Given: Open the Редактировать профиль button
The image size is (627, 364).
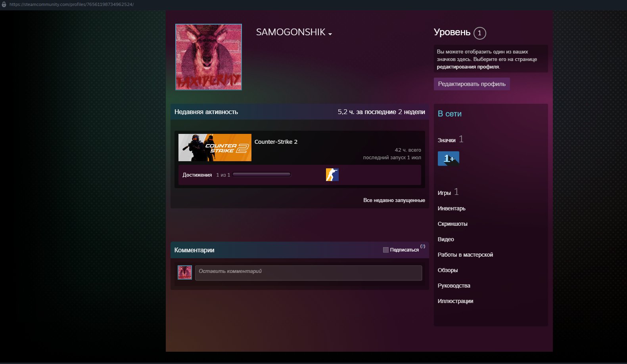Looking at the screenshot, I should [472, 84].
